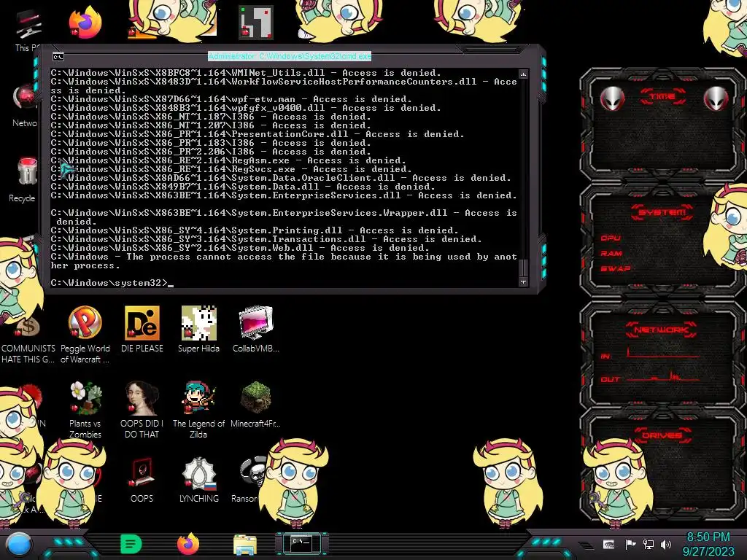Click the right alien head in Time widget

pyautogui.click(x=716, y=99)
